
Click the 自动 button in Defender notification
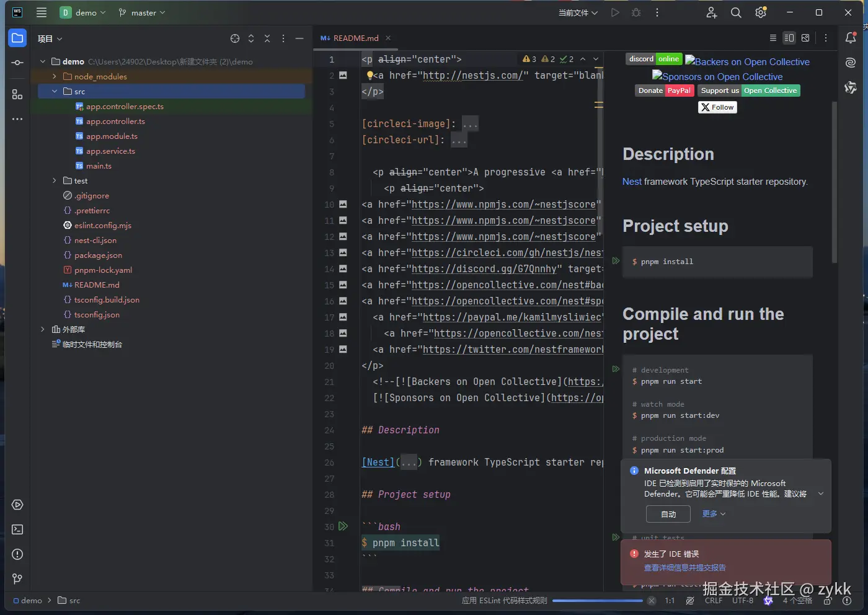pos(668,514)
